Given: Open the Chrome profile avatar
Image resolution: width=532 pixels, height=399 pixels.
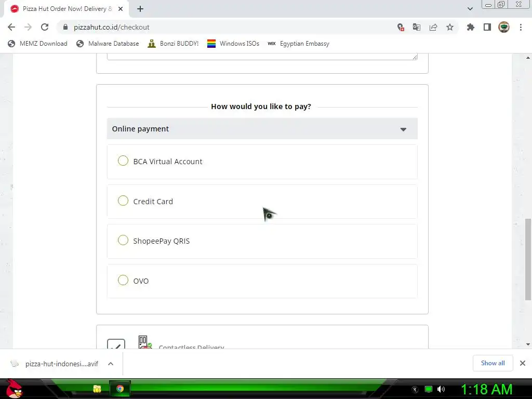Looking at the screenshot, I should [x=504, y=27].
